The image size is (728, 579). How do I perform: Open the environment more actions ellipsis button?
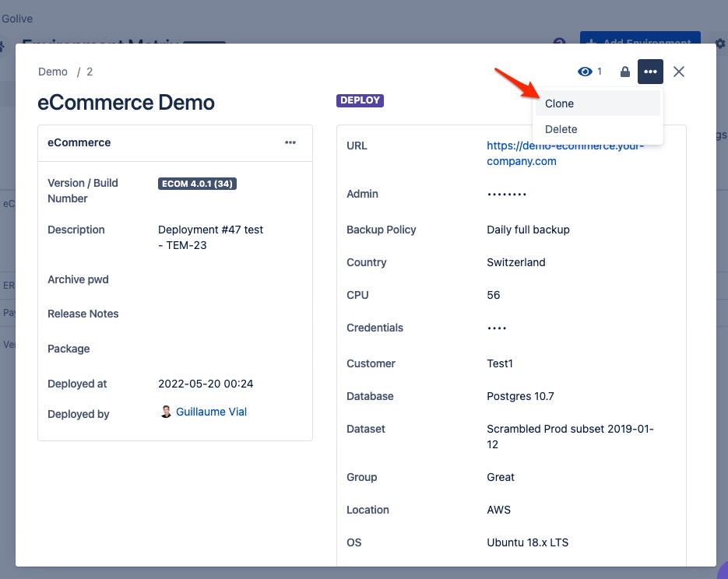coord(650,72)
